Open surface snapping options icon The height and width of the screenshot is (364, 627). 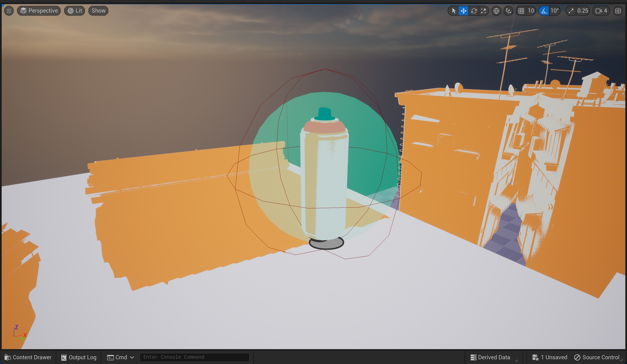tap(508, 11)
